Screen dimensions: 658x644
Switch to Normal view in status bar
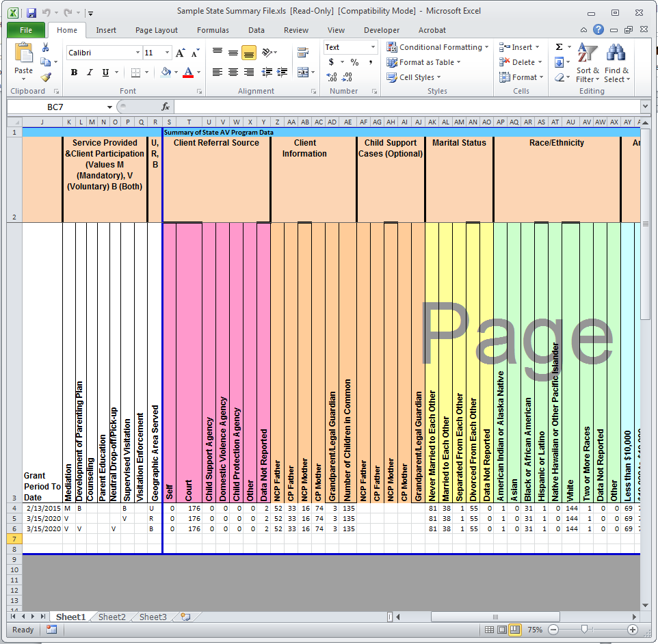click(489, 630)
